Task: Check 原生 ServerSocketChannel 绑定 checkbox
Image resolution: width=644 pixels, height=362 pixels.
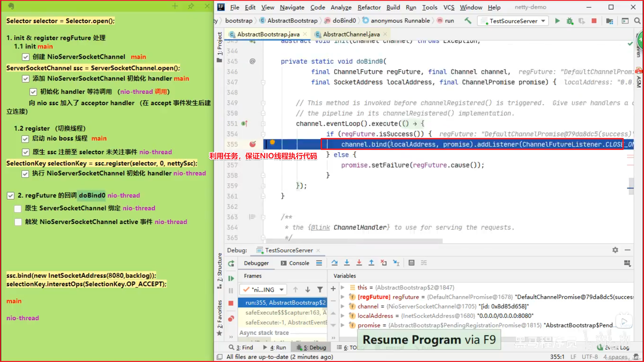Action: click(18, 209)
